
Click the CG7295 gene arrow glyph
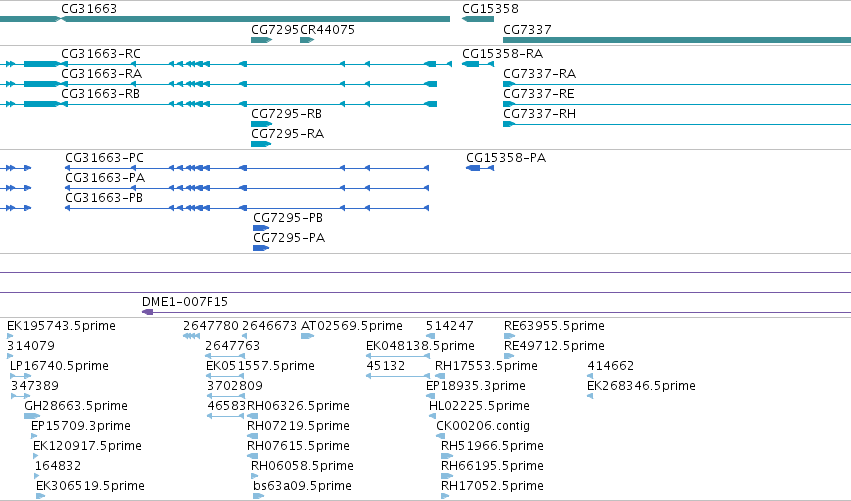[x=261, y=40]
